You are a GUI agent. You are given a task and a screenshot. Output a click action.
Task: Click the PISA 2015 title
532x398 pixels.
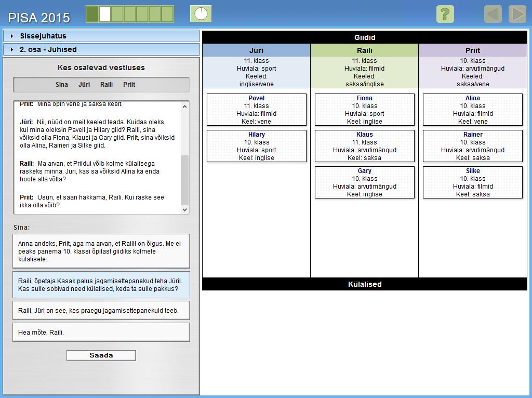(39, 18)
